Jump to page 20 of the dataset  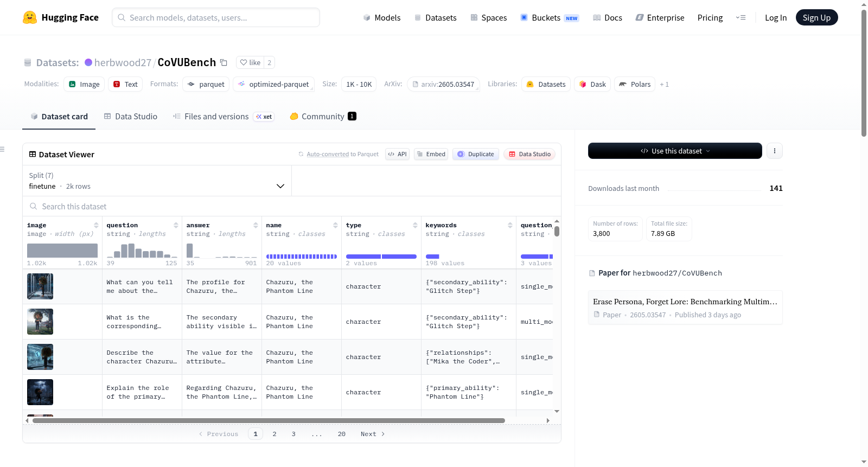tap(342, 434)
